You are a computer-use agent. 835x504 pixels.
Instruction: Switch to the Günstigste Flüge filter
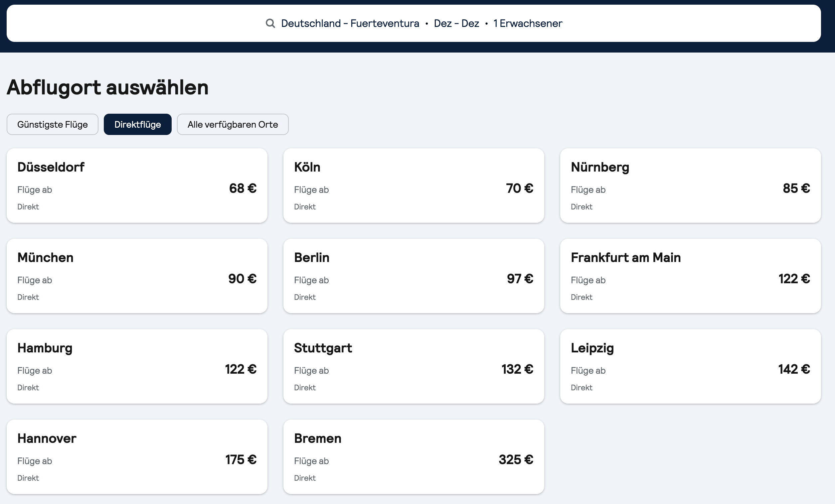[53, 124]
